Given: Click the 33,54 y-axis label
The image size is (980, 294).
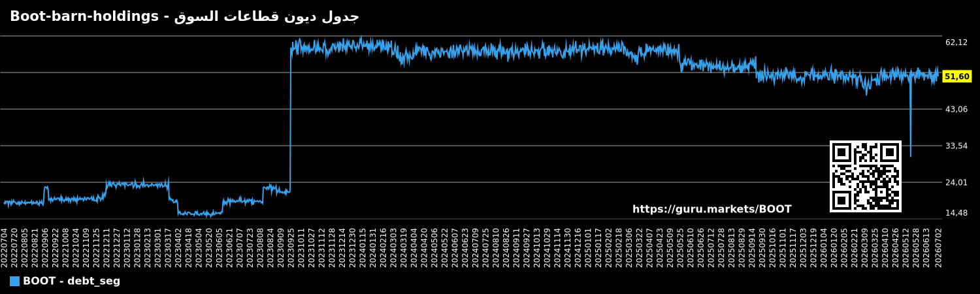Looking at the screenshot, I should coord(956,146).
